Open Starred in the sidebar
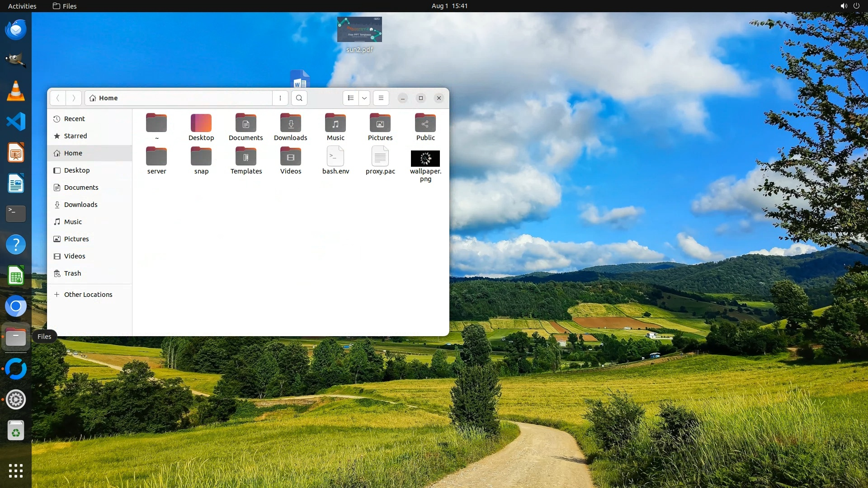This screenshot has width=868, height=488. coord(75,136)
